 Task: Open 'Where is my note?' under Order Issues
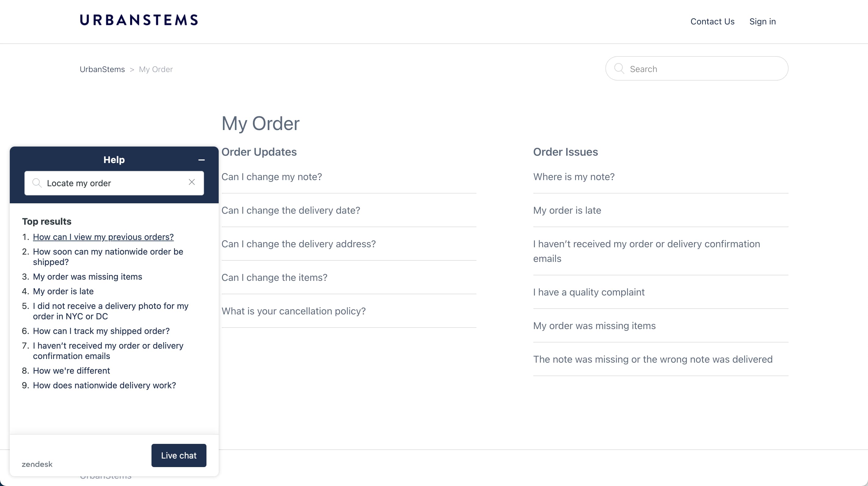coord(574,176)
